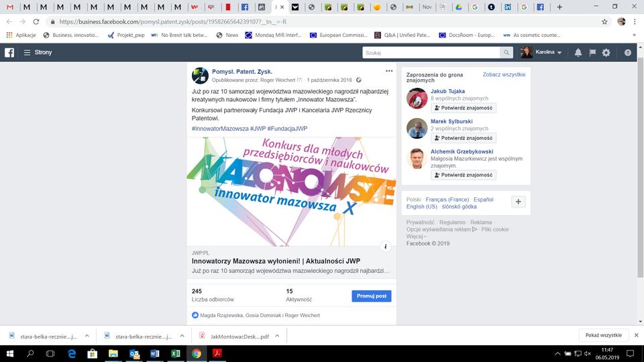Reload the page

[36, 21]
